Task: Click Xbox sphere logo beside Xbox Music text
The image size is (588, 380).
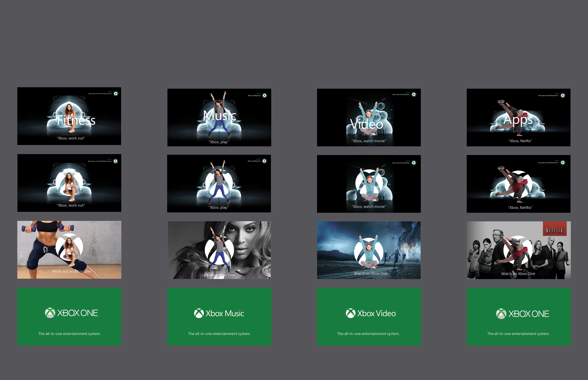Action: tap(199, 313)
